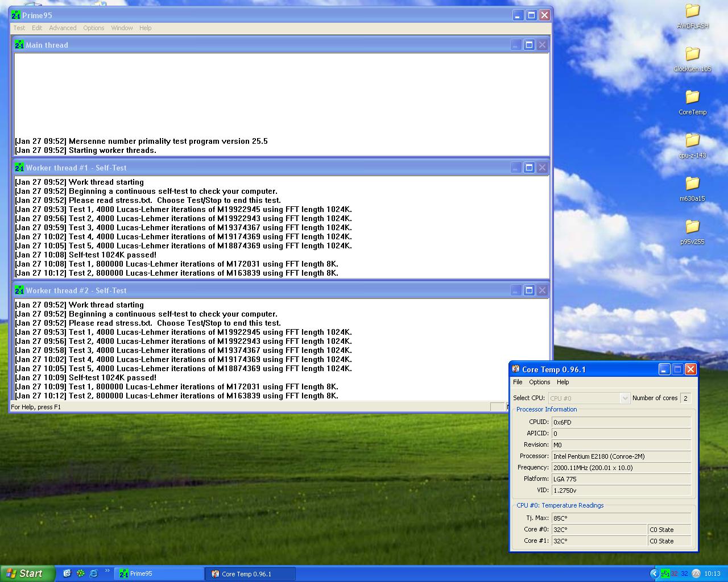Click Worker #1 line for M163839 test
728x582 pixels.
[177, 273]
